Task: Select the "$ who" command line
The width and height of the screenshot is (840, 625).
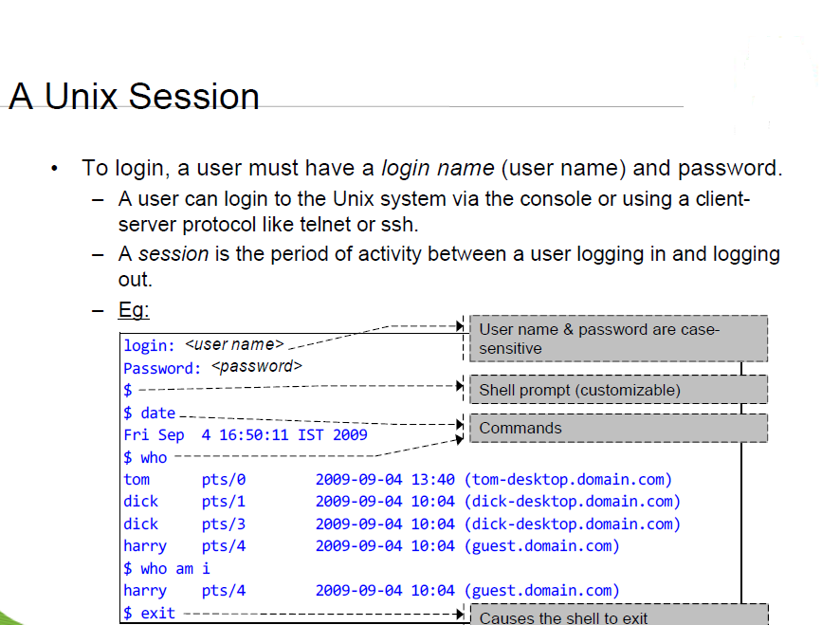Action: [x=144, y=456]
